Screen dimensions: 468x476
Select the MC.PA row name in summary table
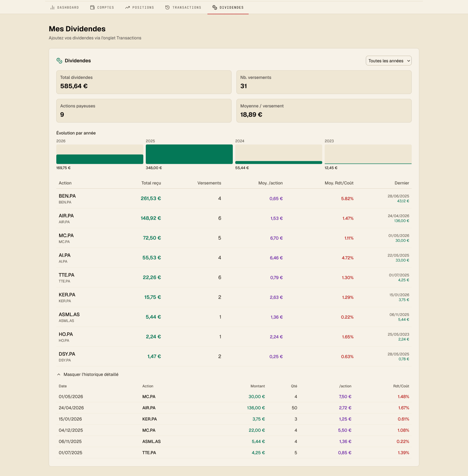tap(66, 236)
